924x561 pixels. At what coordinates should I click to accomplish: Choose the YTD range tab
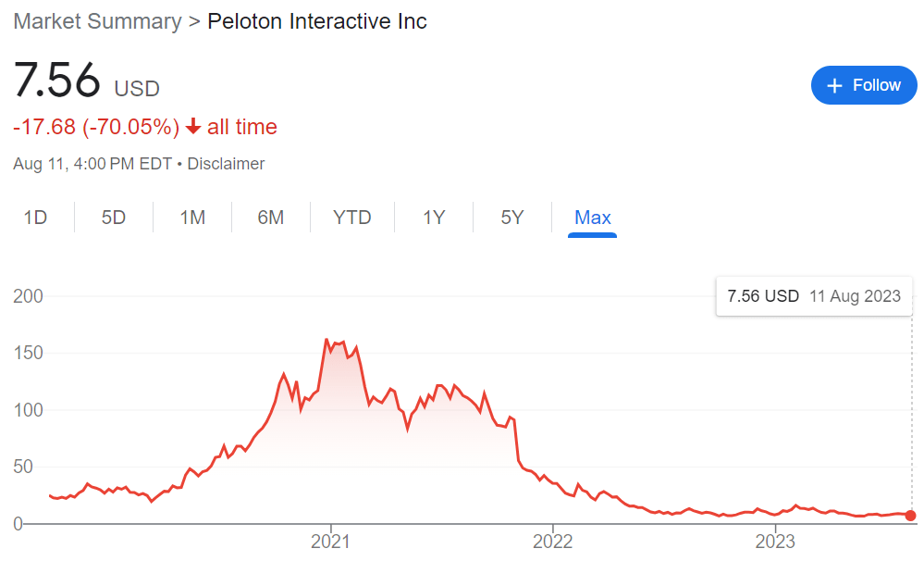(351, 217)
